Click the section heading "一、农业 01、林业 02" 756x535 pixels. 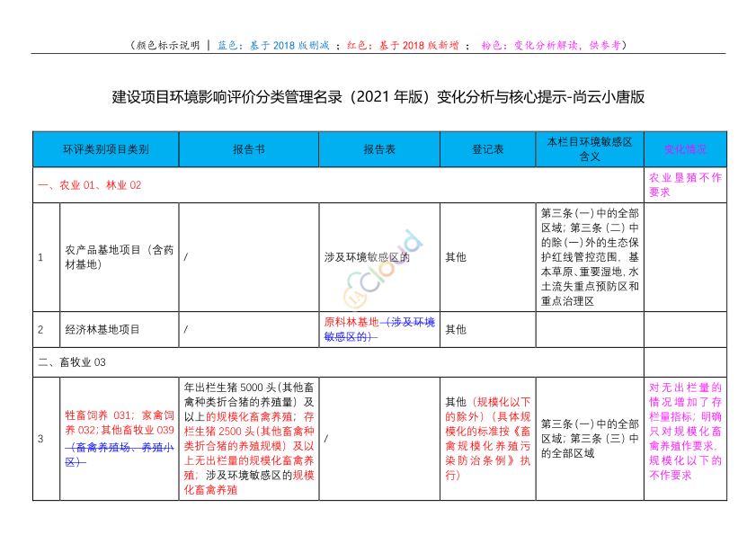[x=90, y=185]
